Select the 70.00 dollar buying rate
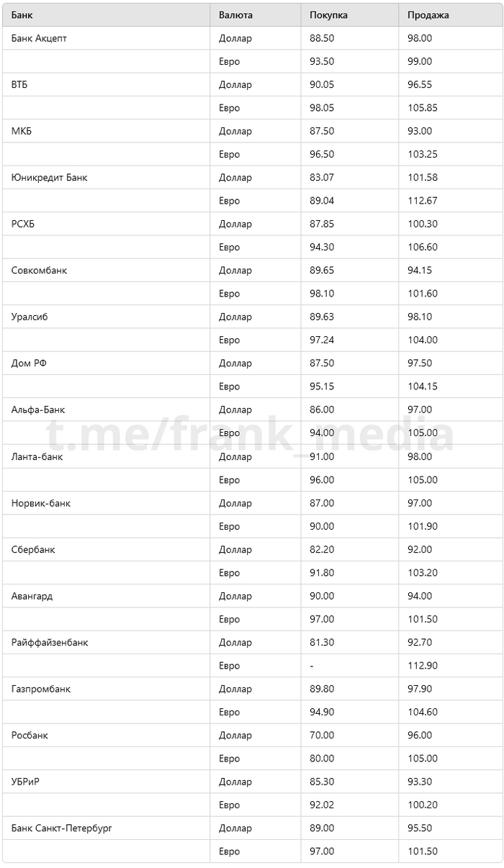This screenshot has height=868, width=504. (322, 735)
